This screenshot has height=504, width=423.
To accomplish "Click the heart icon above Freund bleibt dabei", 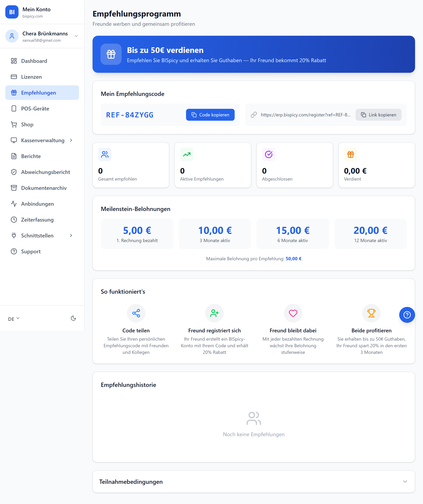I will 293,313.
